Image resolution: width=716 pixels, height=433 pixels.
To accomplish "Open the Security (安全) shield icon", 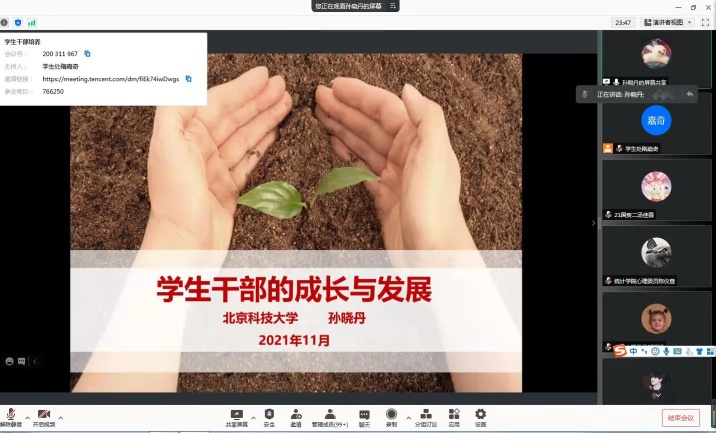I will 269,415.
